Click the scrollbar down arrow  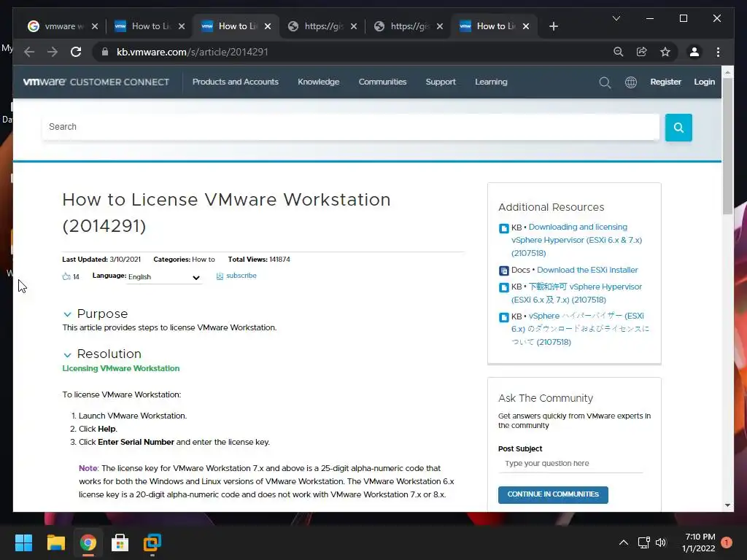click(x=727, y=505)
